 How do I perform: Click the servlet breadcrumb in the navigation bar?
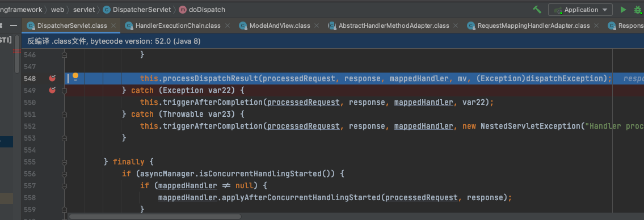tap(84, 10)
